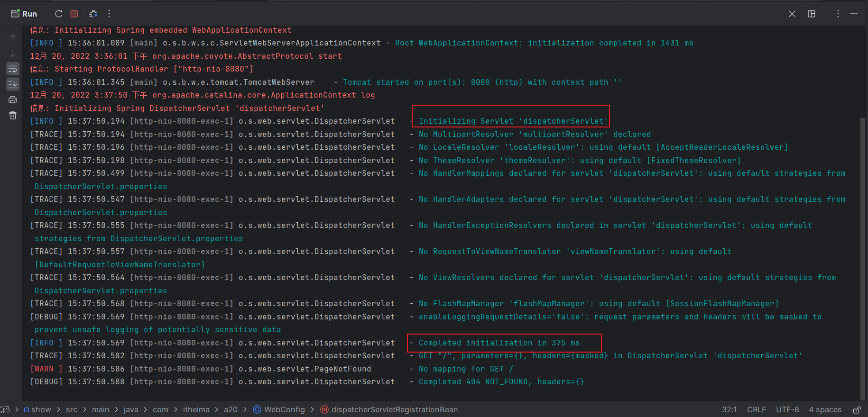Image resolution: width=868 pixels, height=417 pixels.
Task: Click "Initializing Servlet 'dispatcherServlet'" message
Action: [x=513, y=121]
